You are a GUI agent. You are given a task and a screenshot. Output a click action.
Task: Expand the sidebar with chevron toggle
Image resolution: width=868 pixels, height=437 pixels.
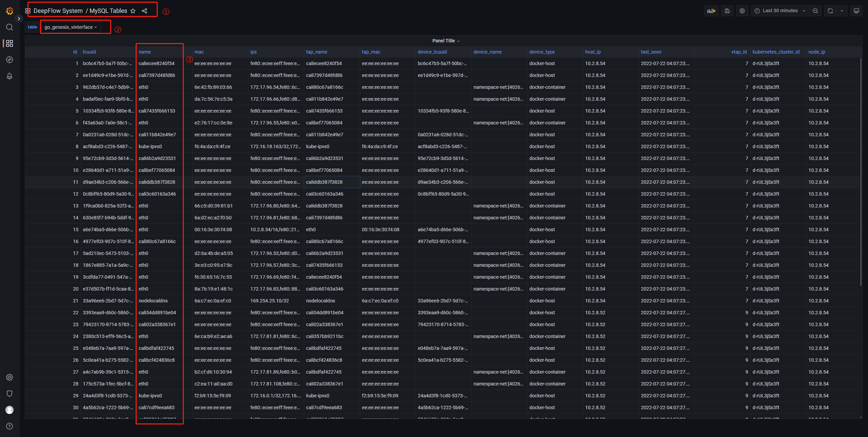[x=19, y=19]
